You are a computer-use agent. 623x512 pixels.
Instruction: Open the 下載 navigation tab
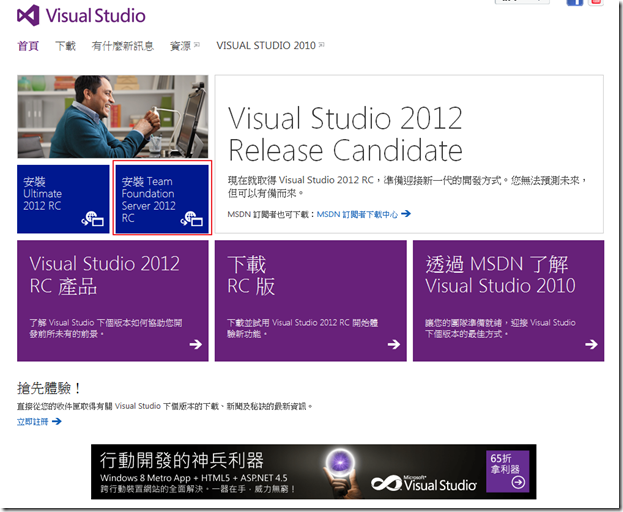coord(65,46)
